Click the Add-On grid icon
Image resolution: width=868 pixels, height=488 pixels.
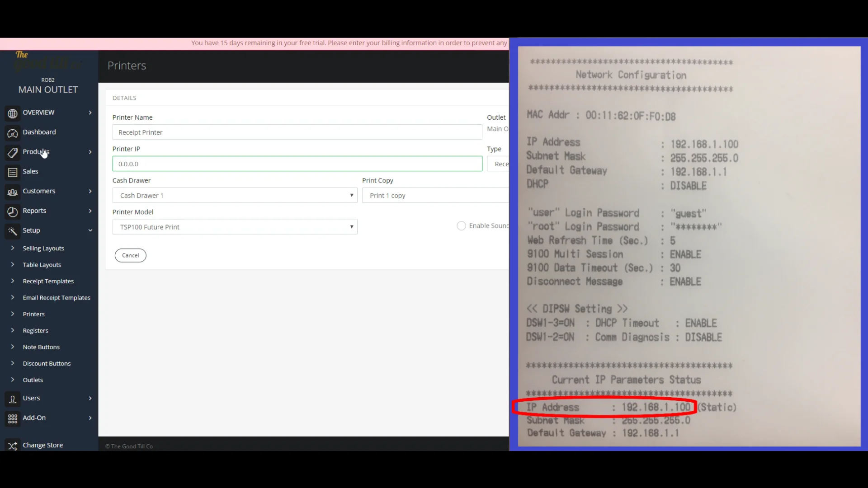[12, 418]
